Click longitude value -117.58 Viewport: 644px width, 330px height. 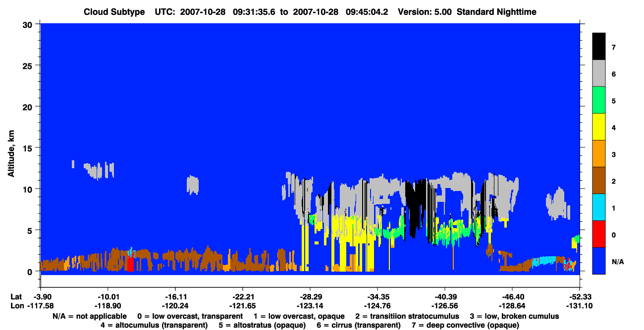(x=41, y=306)
